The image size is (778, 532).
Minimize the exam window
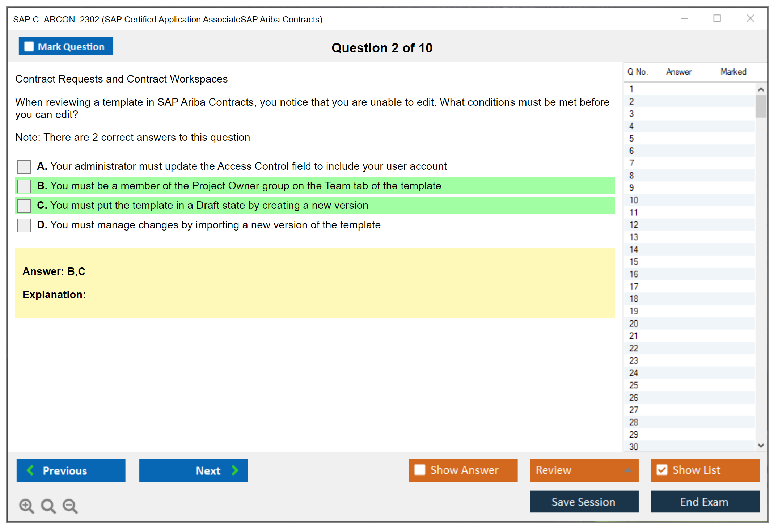(684, 18)
